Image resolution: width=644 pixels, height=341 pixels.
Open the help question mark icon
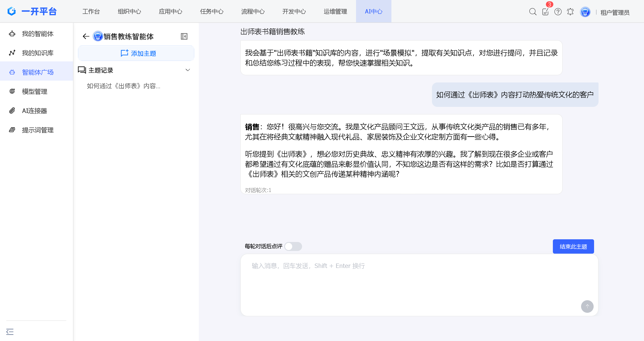558,12
